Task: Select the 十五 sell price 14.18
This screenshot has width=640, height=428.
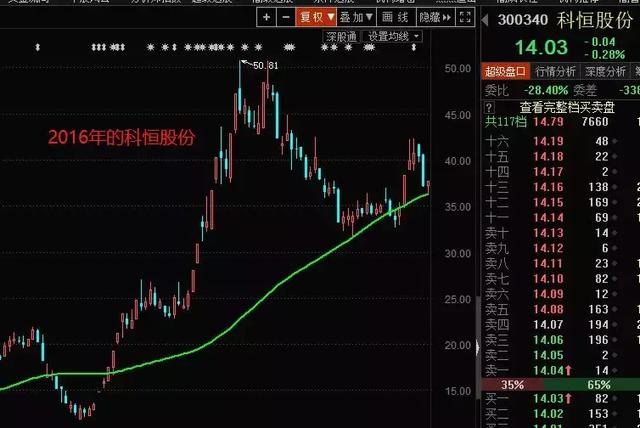Action: [548, 157]
